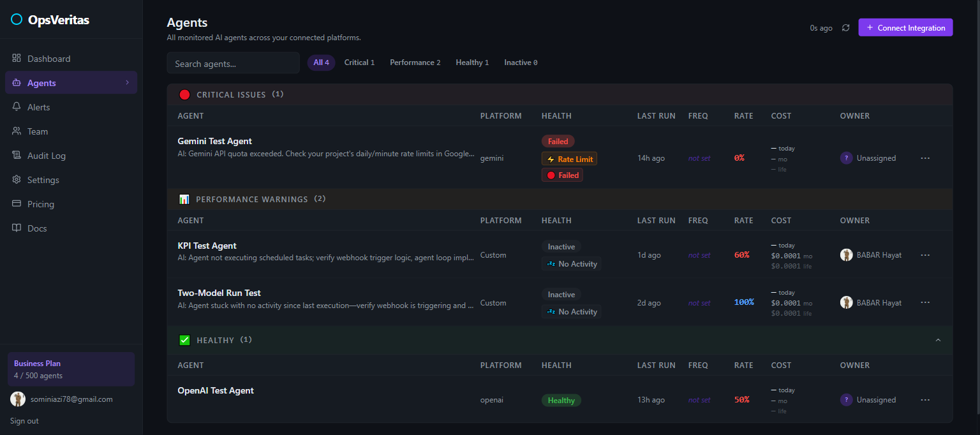Click BABAR Hayat avatar in Two-Model Run Test row
Viewport: 980px width, 435px height.
point(847,302)
